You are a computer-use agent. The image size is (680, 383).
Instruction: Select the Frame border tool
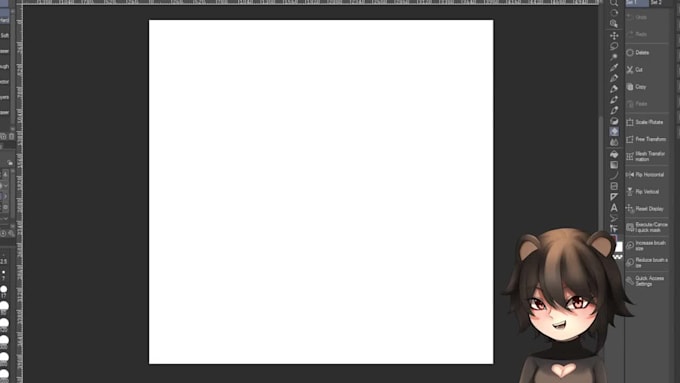[614, 186]
